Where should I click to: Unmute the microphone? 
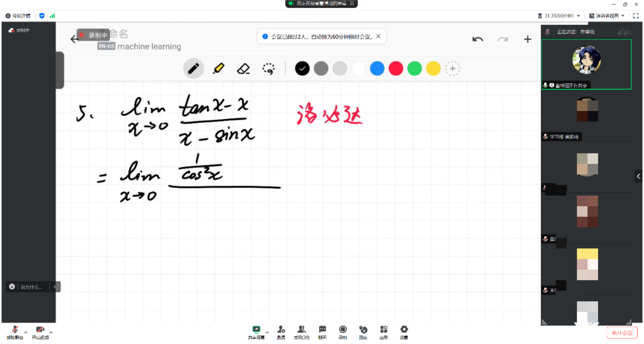[15, 332]
